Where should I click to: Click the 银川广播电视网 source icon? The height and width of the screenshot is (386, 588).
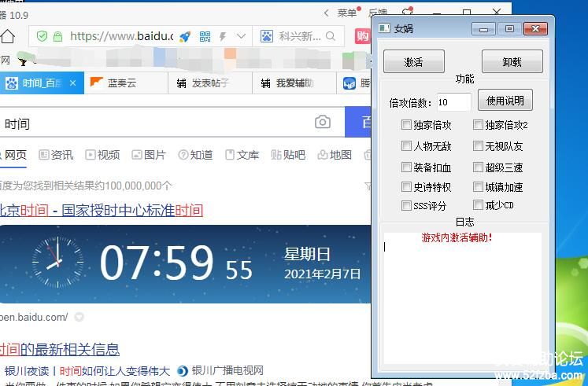click(x=183, y=370)
